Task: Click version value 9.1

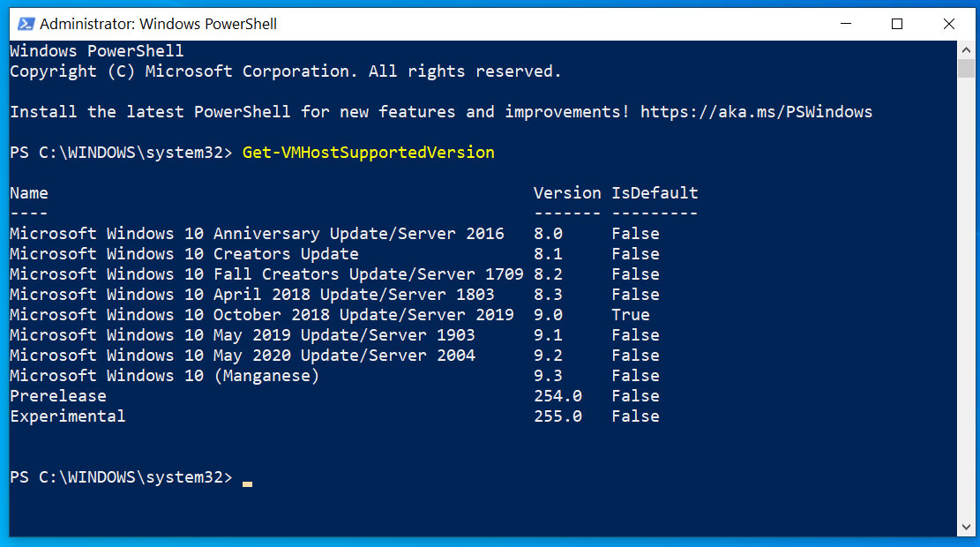Action: (x=548, y=335)
